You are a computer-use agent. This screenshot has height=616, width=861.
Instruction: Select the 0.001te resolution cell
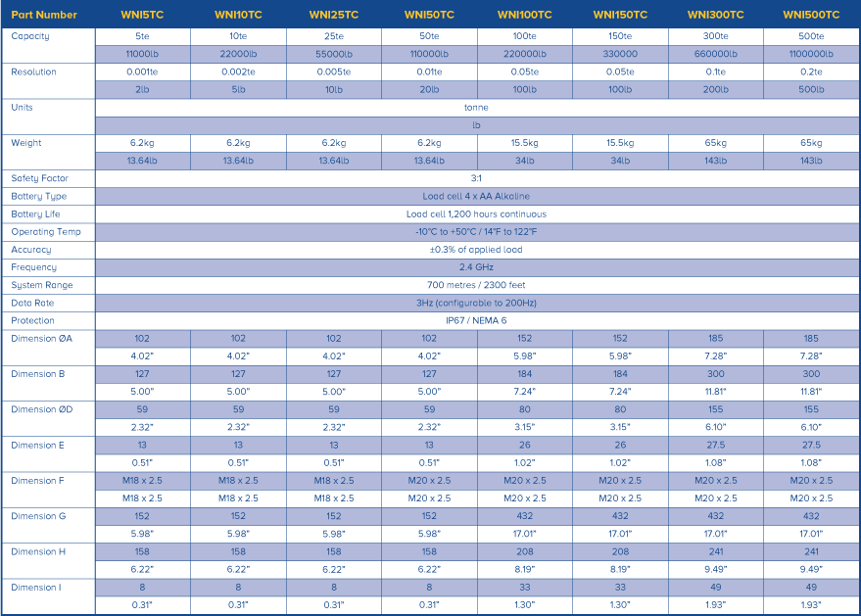click(142, 72)
